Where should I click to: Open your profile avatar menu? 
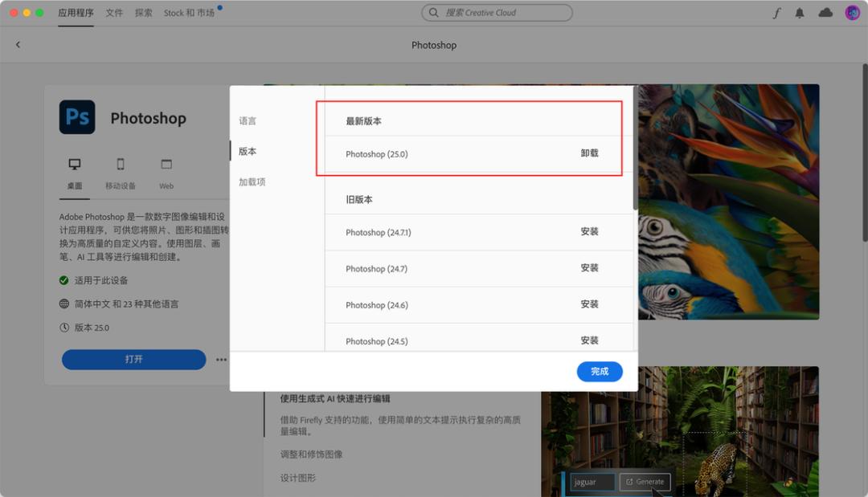(x=850, y=12)
